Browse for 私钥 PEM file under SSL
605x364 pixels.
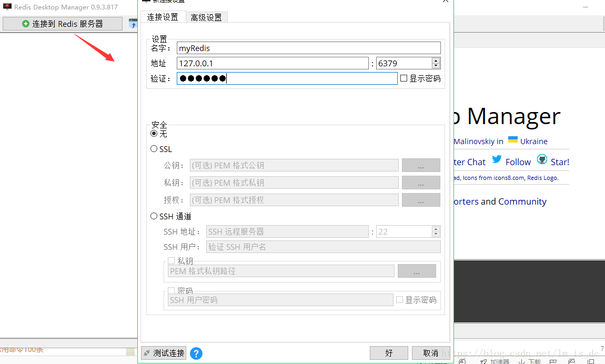tap(421, 183)
